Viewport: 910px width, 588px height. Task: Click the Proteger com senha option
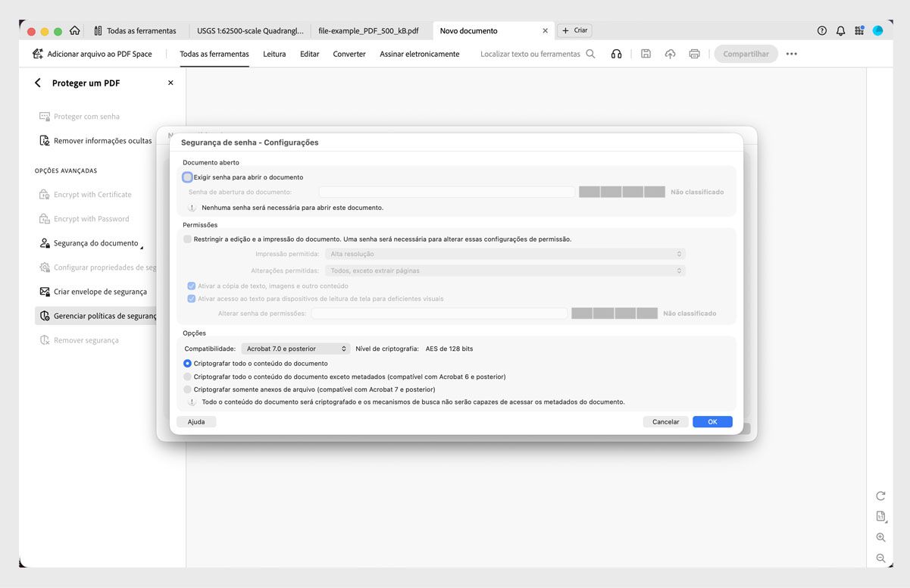(x=80, y=117)
